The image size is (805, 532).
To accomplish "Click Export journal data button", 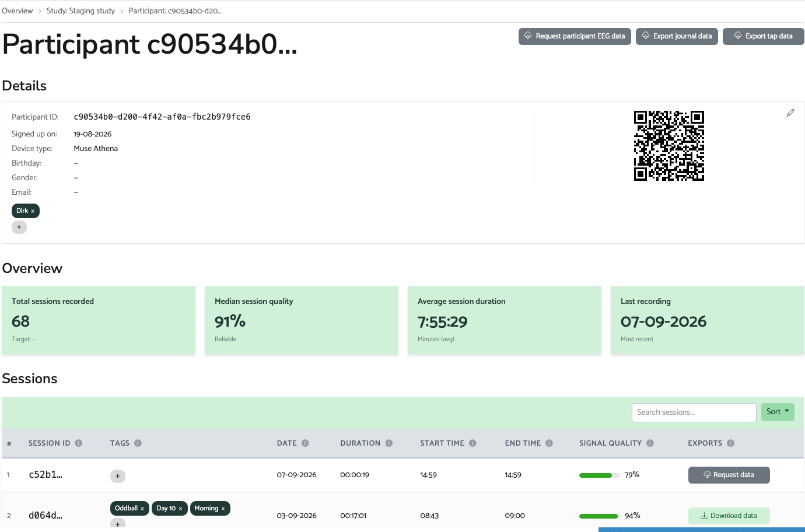I will (677, 36).
